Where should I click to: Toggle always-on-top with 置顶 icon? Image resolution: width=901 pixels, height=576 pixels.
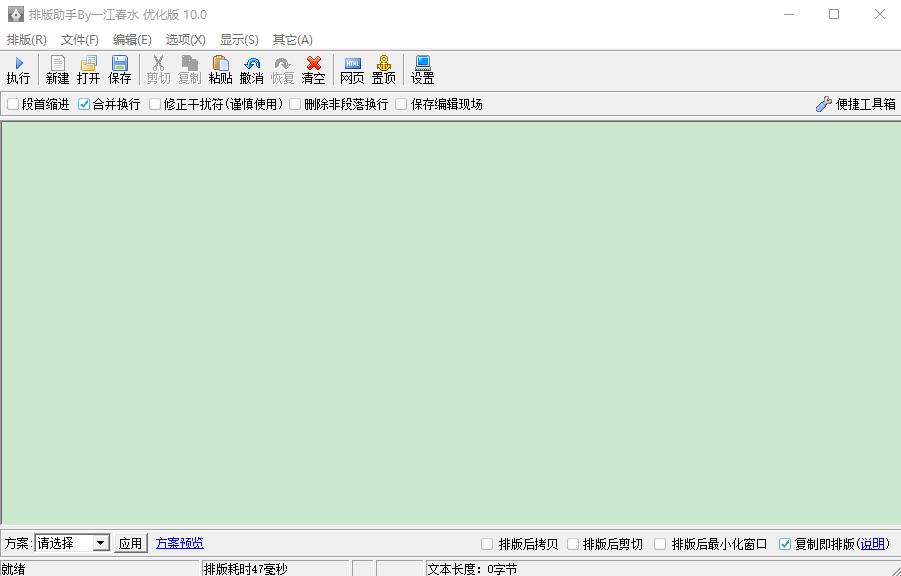click(x=383, y=68)
